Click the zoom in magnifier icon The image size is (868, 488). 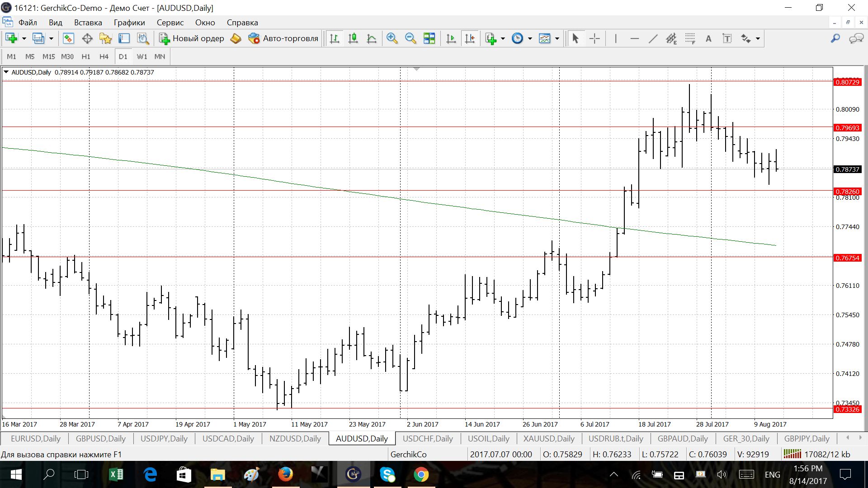click(x=392, y=38)
